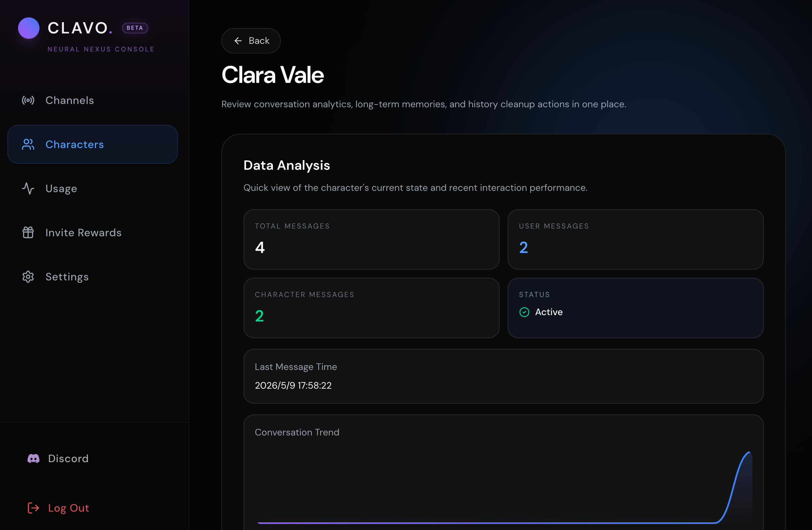Click the Data Analysis heading
Image resolution: width=812 pixels, height=530 pixels.
tap(287, 165)
